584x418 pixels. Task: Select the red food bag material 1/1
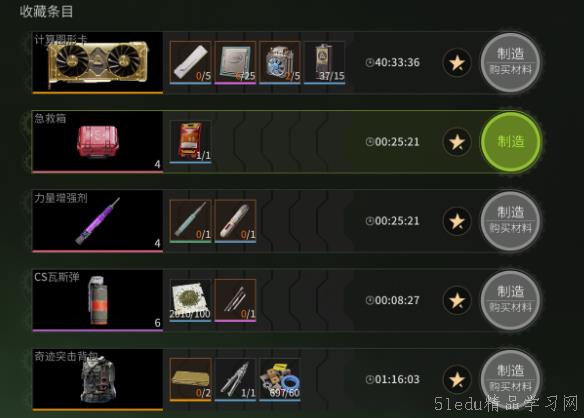[x=191, y=141]
